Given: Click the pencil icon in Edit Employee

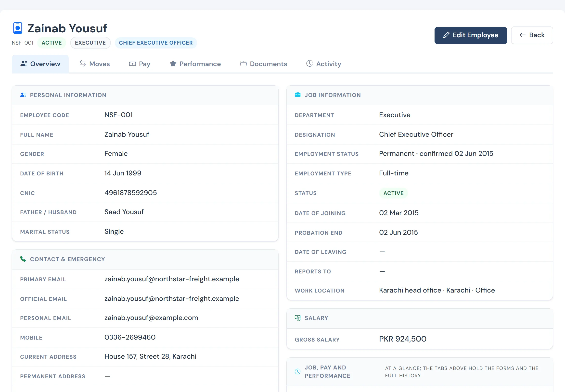Looking at the screenshot, I should pos(446,35).
